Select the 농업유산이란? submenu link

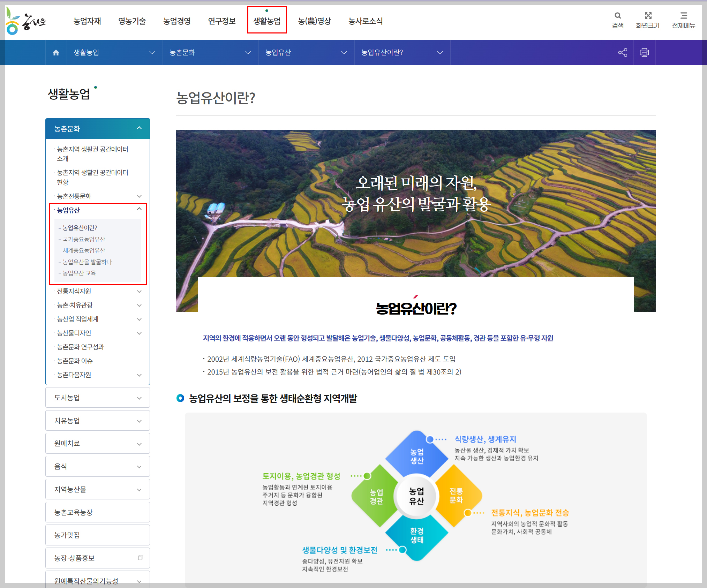[x=80, y=228]
